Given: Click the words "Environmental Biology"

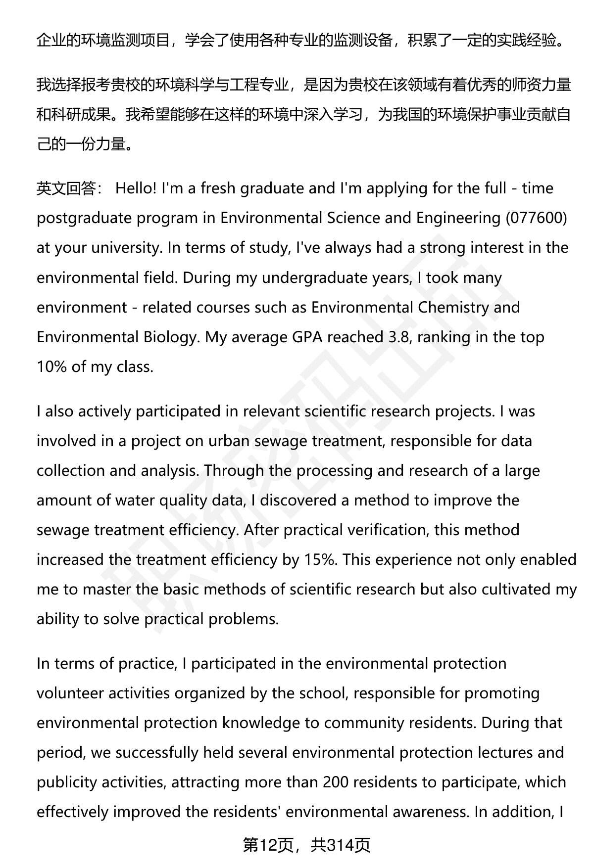Looking at the screenshot, I should (116, 337).
